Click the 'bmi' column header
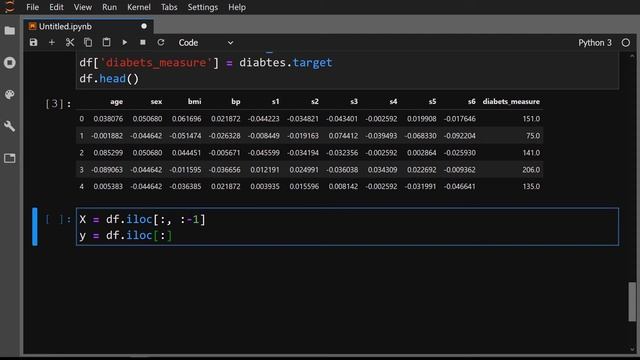The width and height of the screenshot is (640, 360). point(194,102)
